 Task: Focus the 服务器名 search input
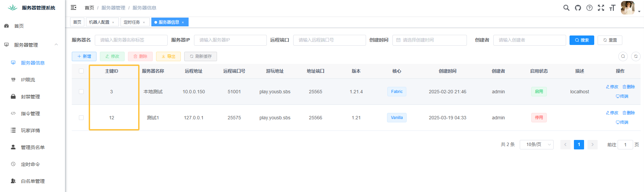[131, 40]
